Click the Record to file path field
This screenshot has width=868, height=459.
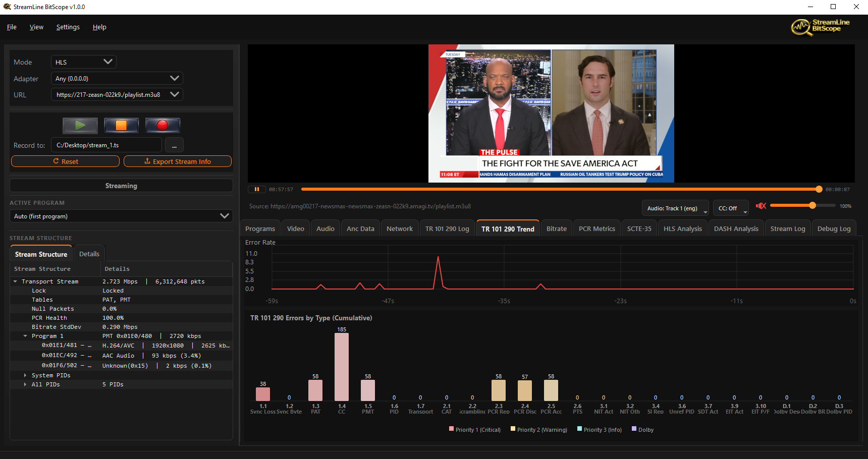[x=106, y=145]
